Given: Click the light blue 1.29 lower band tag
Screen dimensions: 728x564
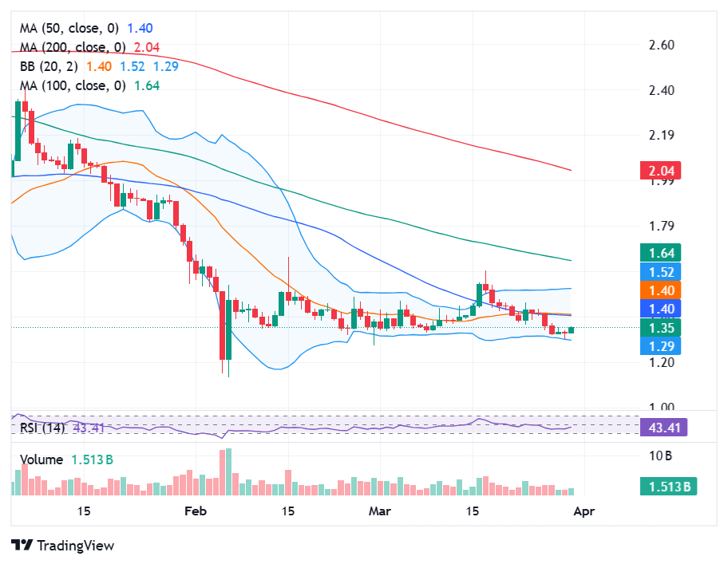Looking at the screenshot, I should [x=659, y=345].
